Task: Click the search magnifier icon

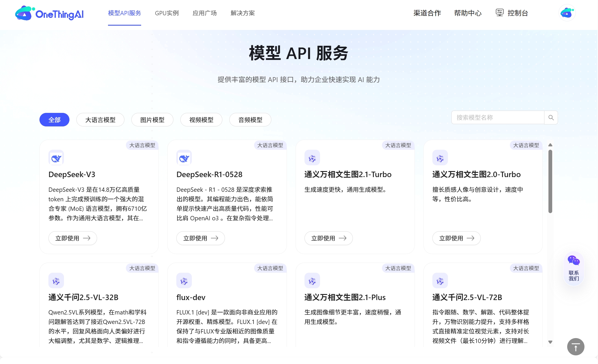Action: click(551, 117)
